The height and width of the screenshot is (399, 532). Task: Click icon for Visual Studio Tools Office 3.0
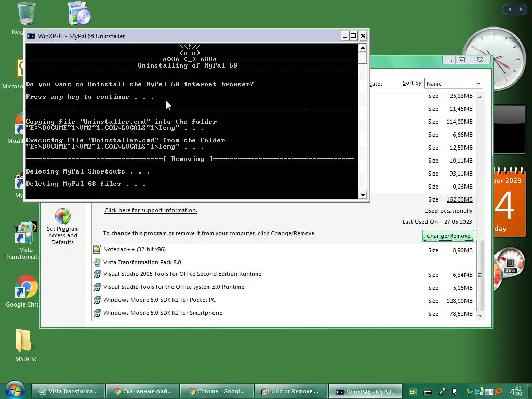[x=97, y=287]
